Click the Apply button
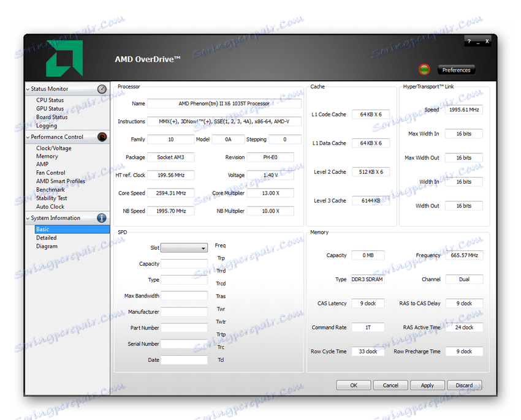 (427, 385)
